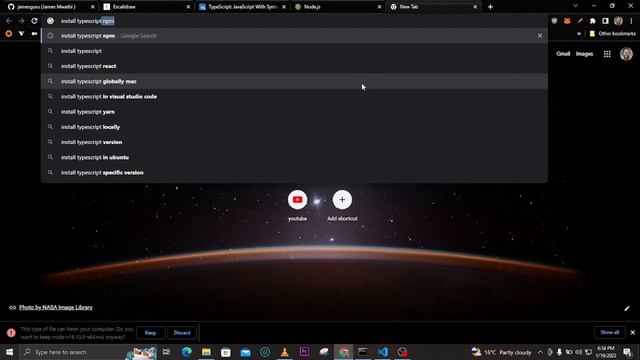Open the Google apps grid
The width and height of the screenshot is (640, 360).
click(607, 54)
